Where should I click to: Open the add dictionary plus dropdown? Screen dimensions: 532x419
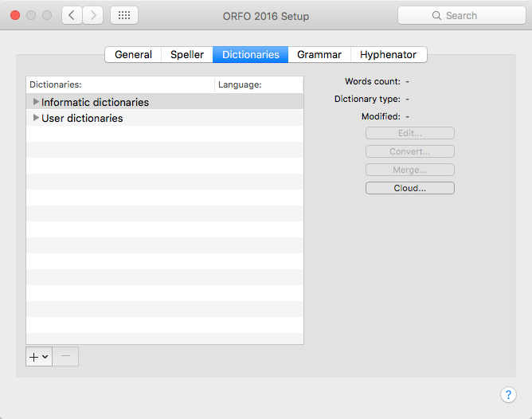(x=39, y=356)
